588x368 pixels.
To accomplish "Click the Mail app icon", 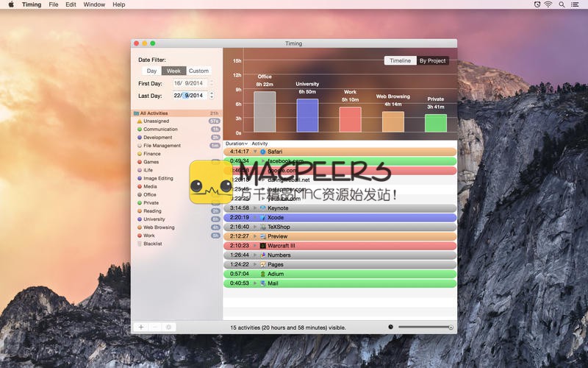I will (263, 283).
